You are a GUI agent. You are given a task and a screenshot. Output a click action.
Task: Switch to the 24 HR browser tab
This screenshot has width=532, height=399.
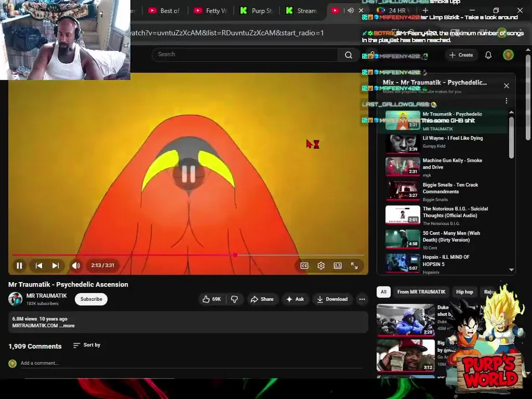[394, 11]
